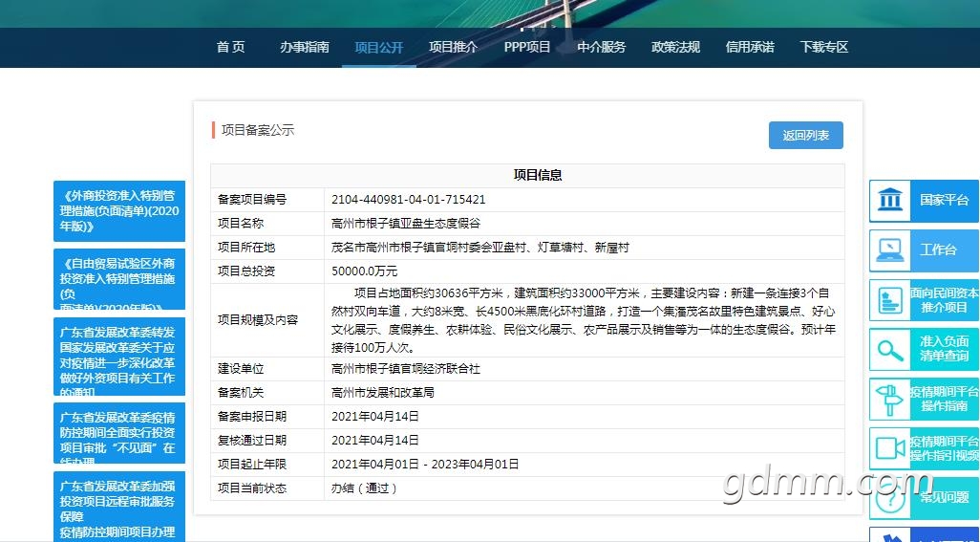Click the 备案机关 row label
The image size is (980, 542).
[241, 393]
